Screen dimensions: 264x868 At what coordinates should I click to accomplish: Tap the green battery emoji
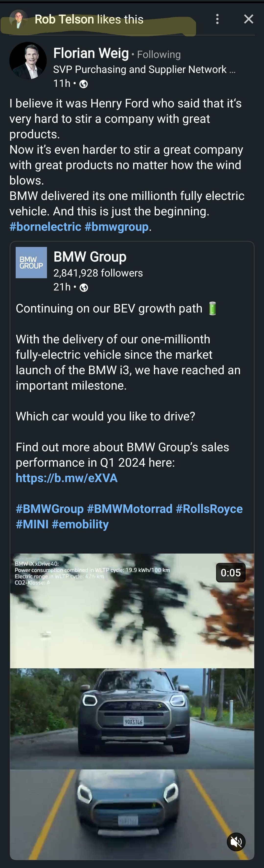(212, 308)
